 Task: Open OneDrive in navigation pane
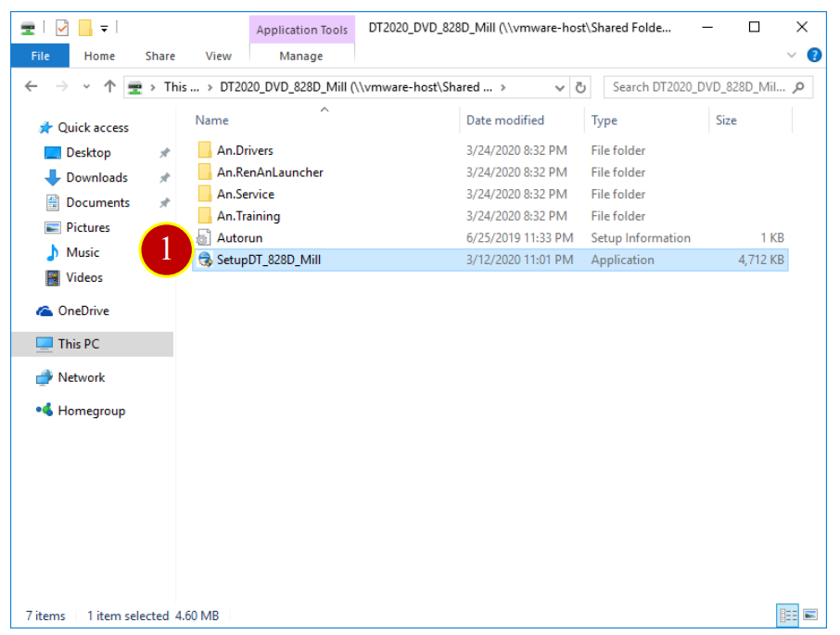click(83, 311)
